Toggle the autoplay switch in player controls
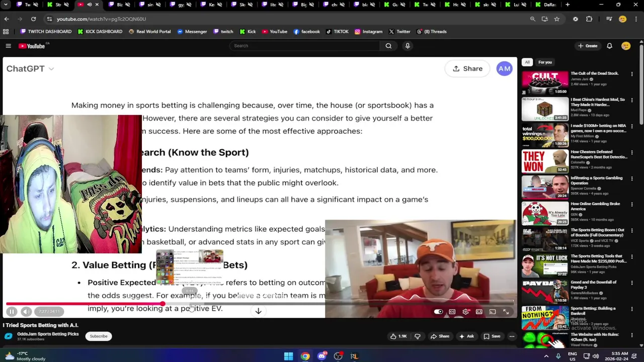The width and height of the screenshot is (644, 362). pyautogui.click(x=438, y=312)
